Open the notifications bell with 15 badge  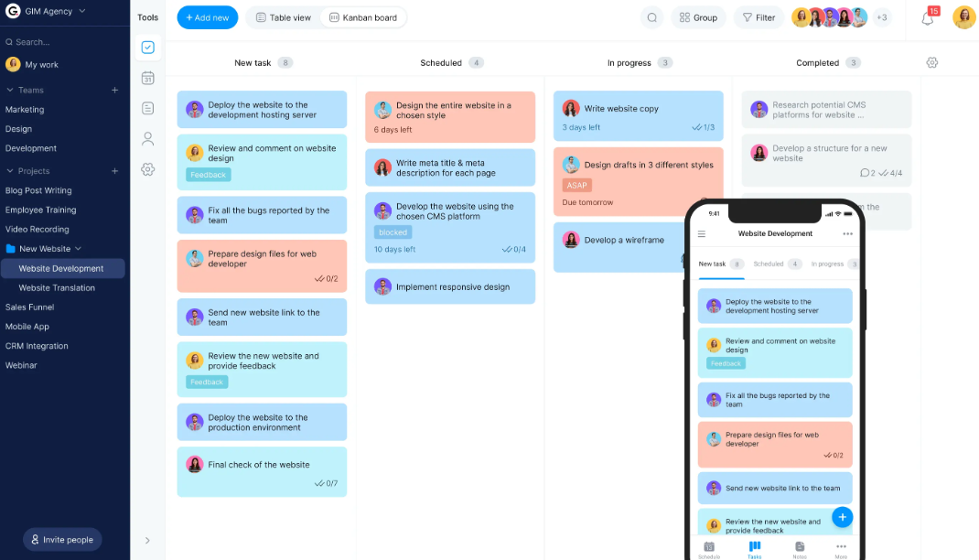[x=929, y=16]
